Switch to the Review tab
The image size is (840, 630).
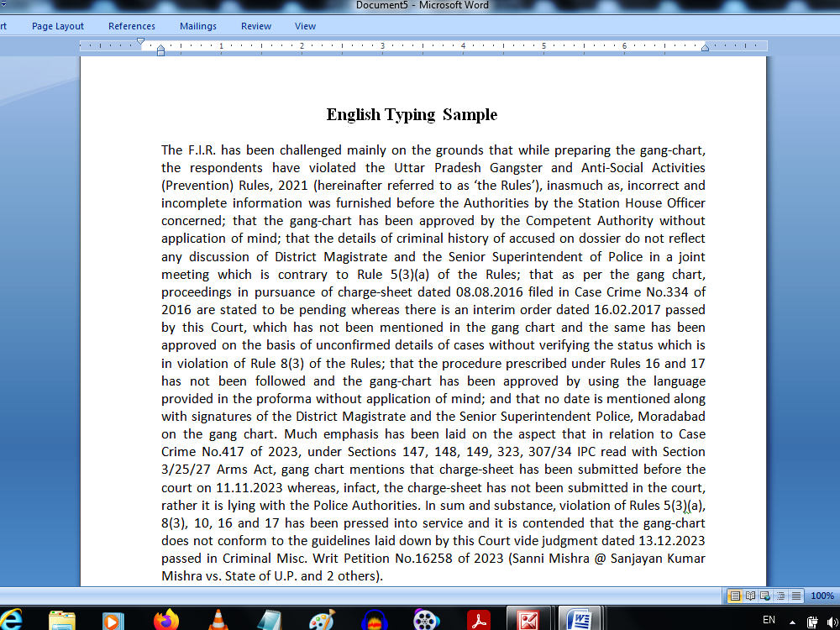click(256, 26)
